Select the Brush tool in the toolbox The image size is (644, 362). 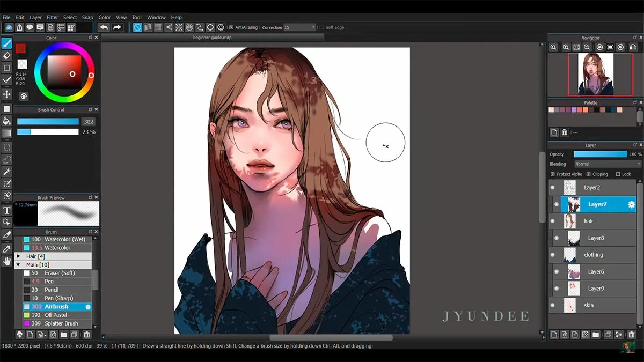click(7, 43)
